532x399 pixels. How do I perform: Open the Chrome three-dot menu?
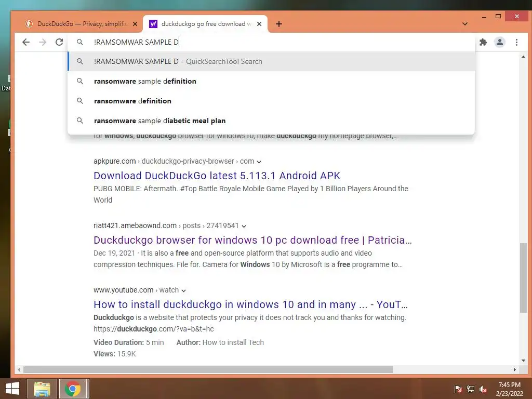516,42
